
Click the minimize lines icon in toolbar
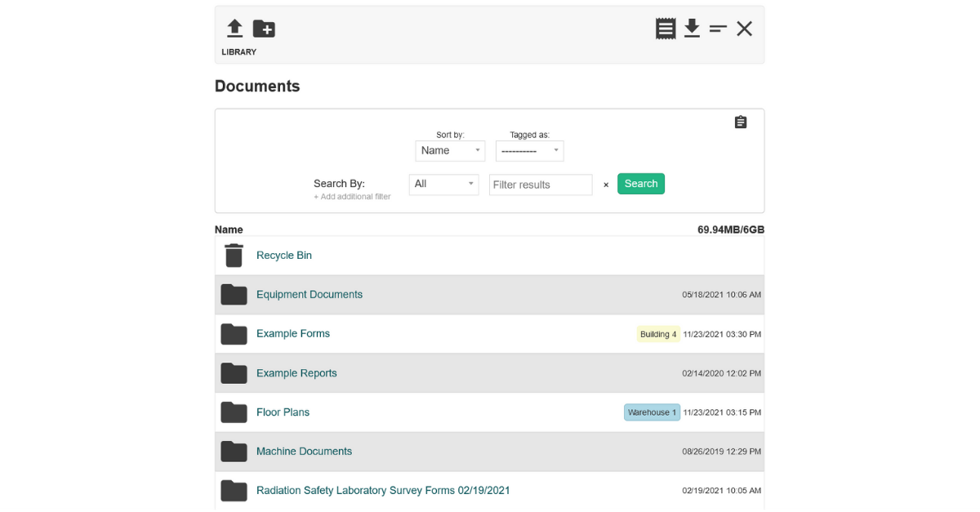point(718,29)
